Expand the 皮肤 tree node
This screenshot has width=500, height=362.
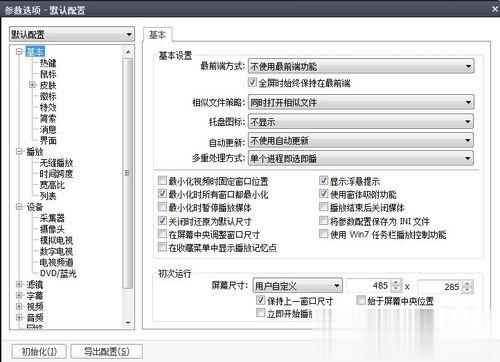(x=32, y=85)
